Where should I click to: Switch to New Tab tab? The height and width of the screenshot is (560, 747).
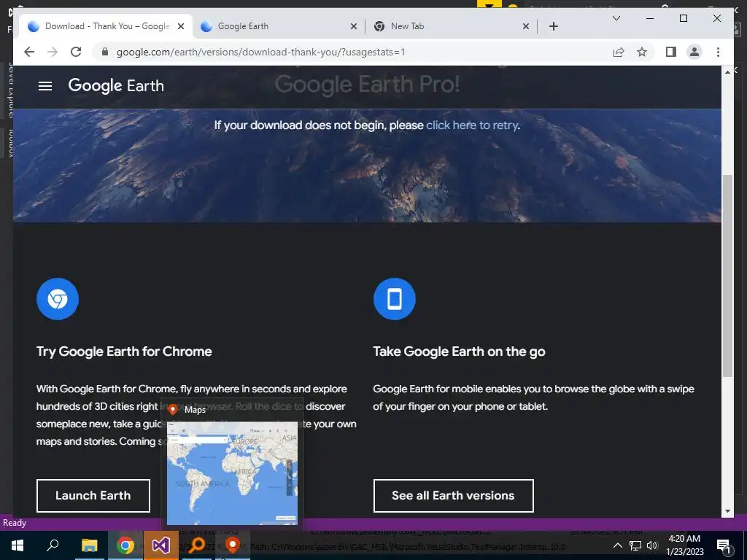pos(451,26)
